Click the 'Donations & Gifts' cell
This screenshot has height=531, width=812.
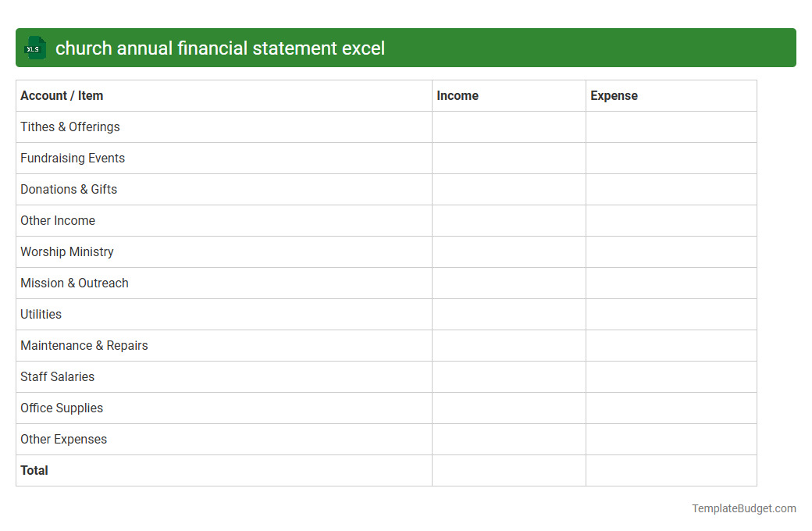point(69,189)
